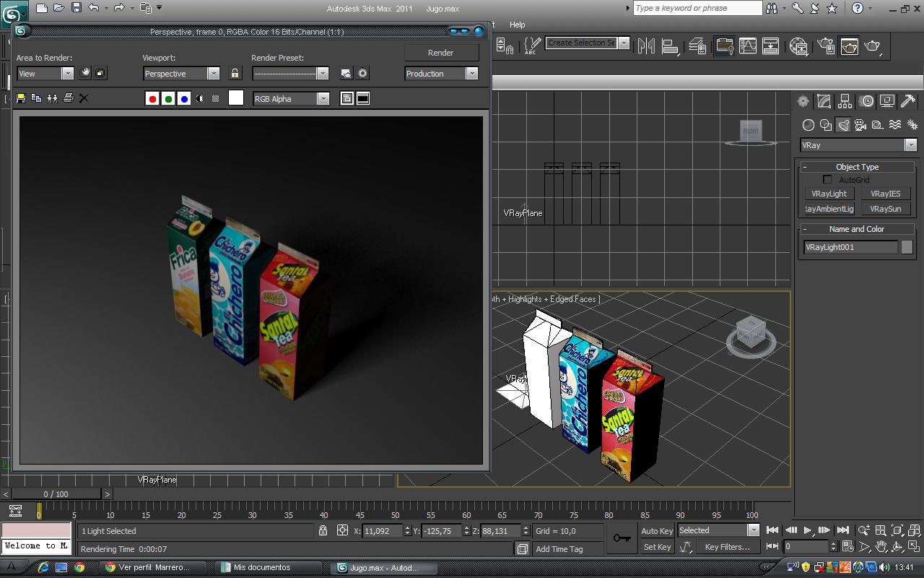Switch to the Utilities panel tab
The height and width of the screenshot is (578, 924).
(908, 101)
